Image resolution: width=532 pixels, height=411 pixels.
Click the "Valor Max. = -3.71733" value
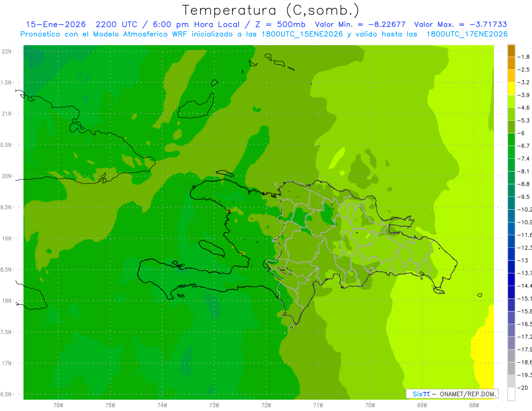(460, 24)
